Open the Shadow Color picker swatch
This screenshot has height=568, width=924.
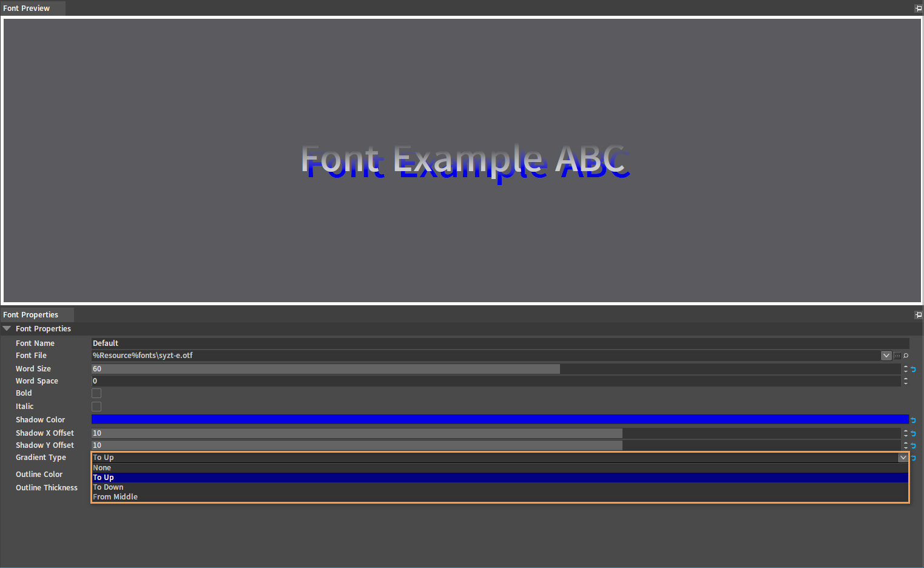(500, 419)
